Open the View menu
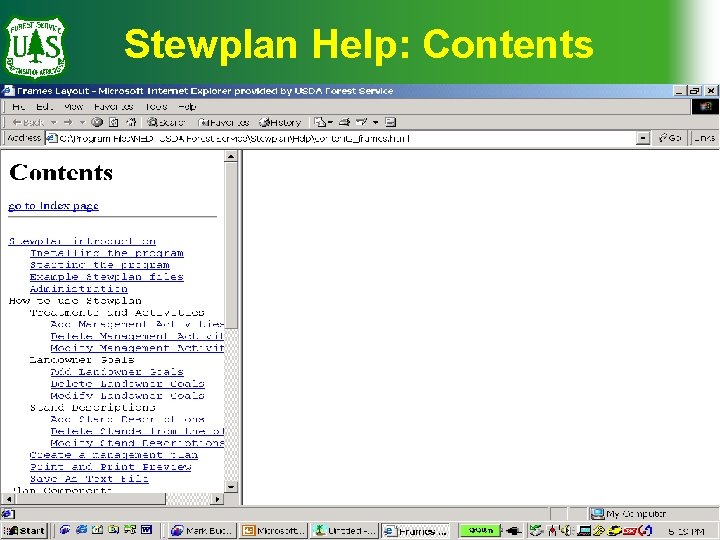 73,107
